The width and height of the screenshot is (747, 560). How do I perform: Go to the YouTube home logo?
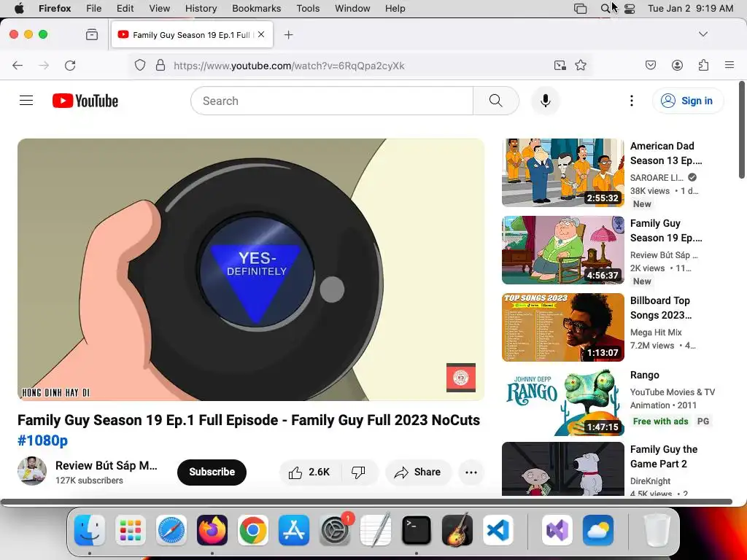pyautogui.click(x=85, y=101)
